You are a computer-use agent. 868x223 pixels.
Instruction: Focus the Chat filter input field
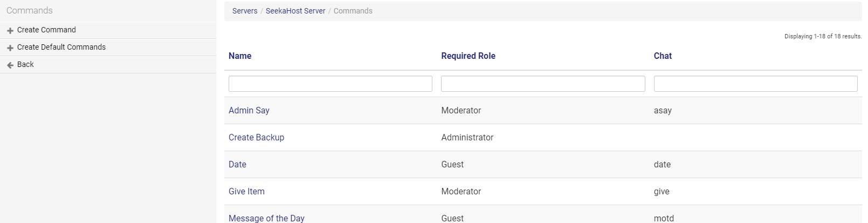[755, 84]
